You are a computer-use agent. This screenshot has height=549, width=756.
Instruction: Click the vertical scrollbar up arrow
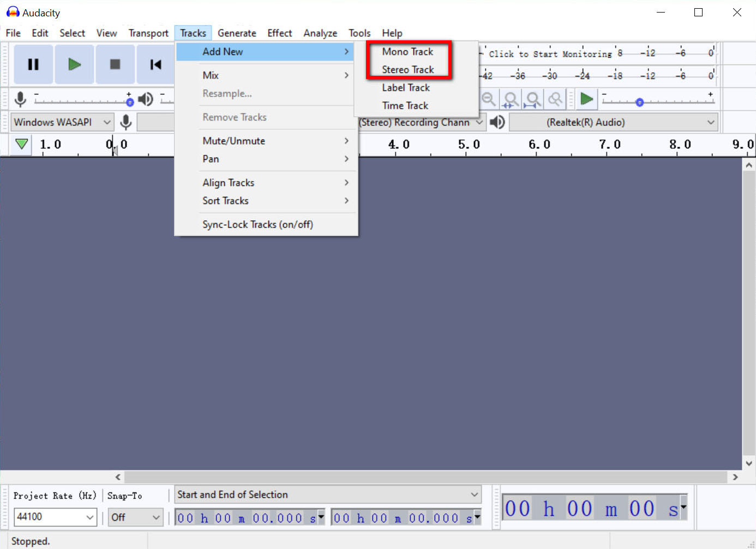pos(749,165)
